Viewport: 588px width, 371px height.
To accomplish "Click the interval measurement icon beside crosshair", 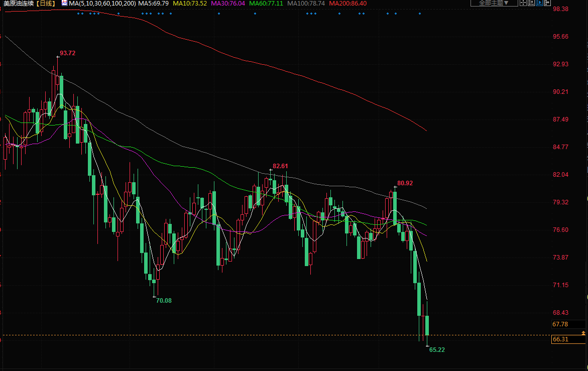I will tap(531, 3).
